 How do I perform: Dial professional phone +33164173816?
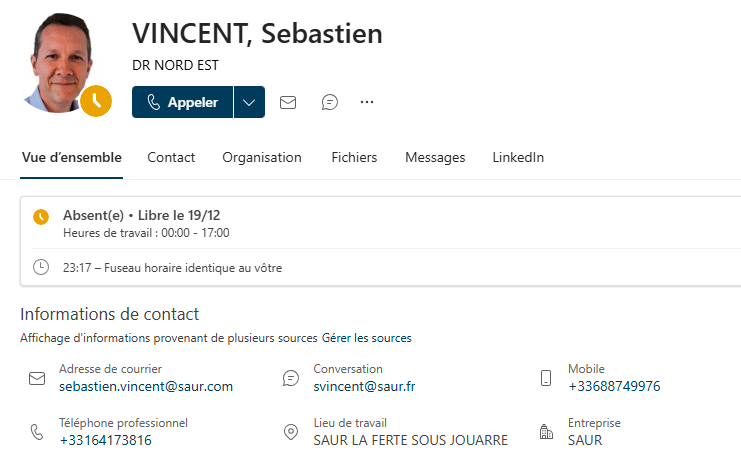pos(105,440)
